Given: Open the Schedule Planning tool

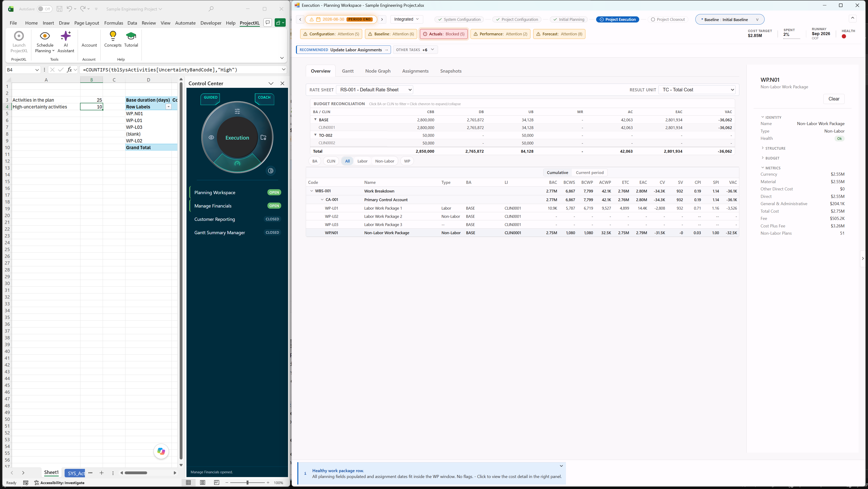Looking at the screenshot, I should (x=45, y=41).
